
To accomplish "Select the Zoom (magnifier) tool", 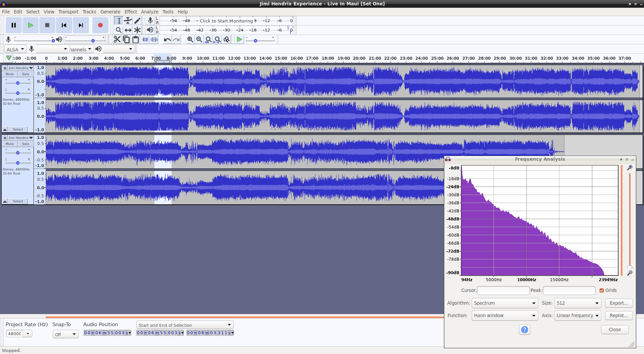I will coord(119,30).
